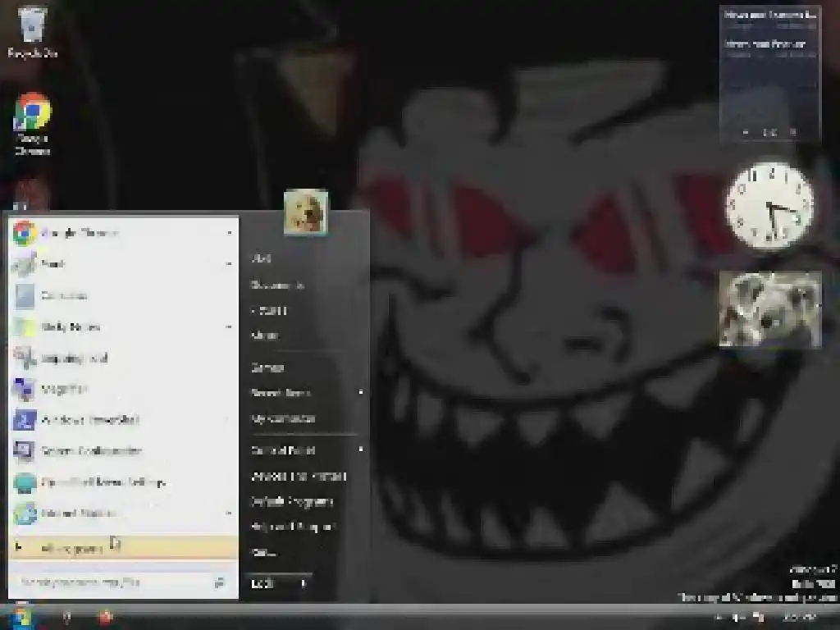Open the Recycle Bin desktop icon
Viewport: 840px width, 630px height.
coord(32,32)
